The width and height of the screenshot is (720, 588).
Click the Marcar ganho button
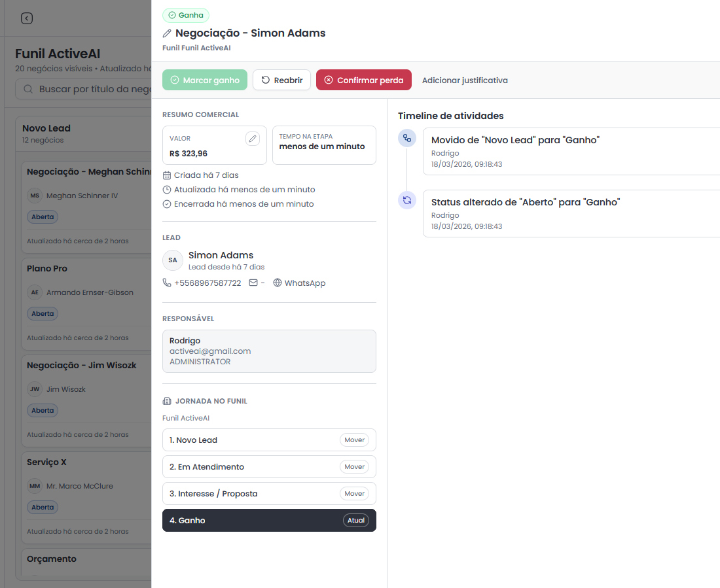click(205, 80)
